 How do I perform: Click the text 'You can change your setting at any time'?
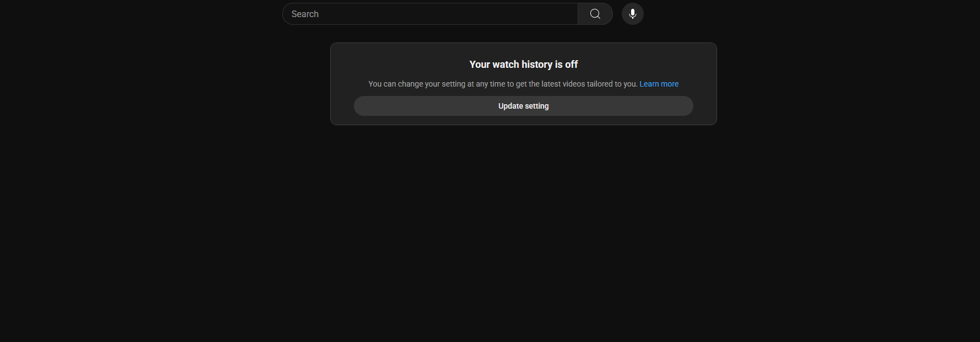437,84
